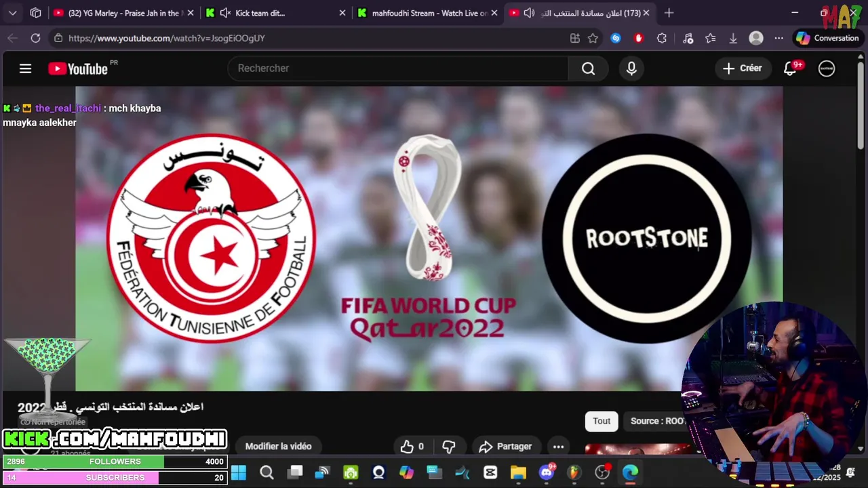
Task: Open Microsoft Edge from the taskbar
Action: point(630,472)
